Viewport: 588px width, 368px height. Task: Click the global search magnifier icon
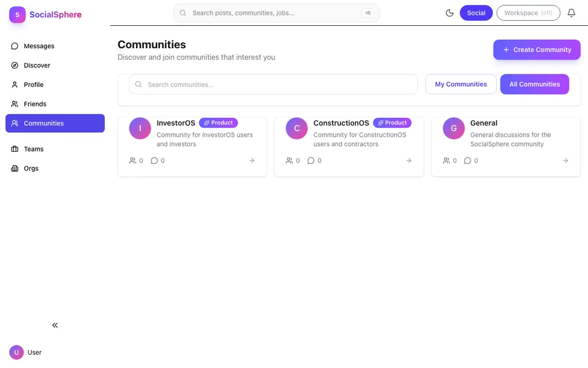[x=183, y=13]
